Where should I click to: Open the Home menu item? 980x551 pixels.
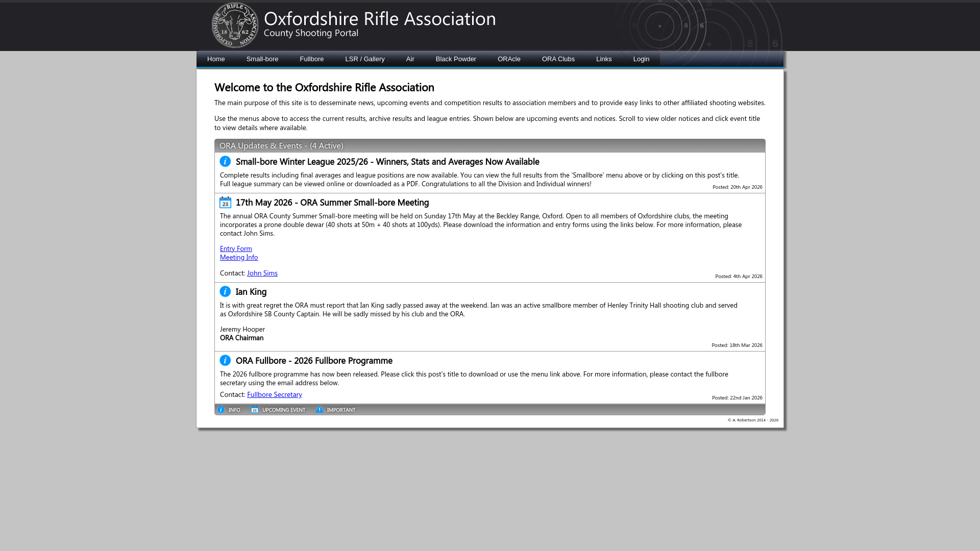point(216,59)
